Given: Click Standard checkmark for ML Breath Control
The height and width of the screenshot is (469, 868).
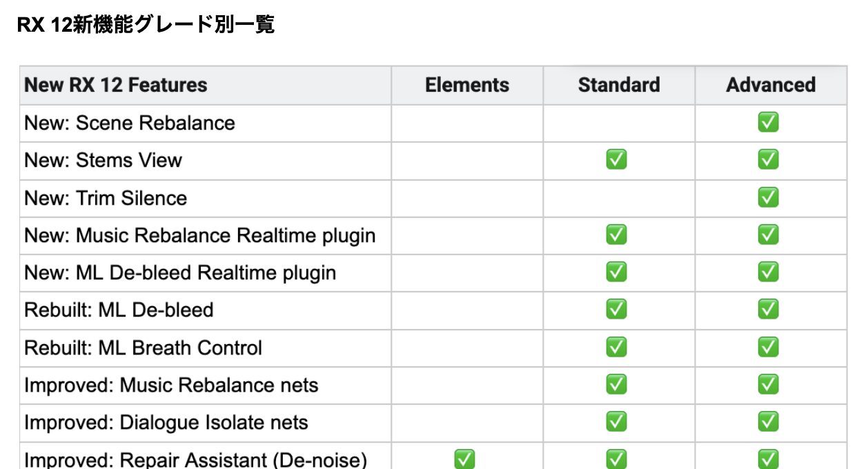Looking at the screenshot, I should 616,347.
